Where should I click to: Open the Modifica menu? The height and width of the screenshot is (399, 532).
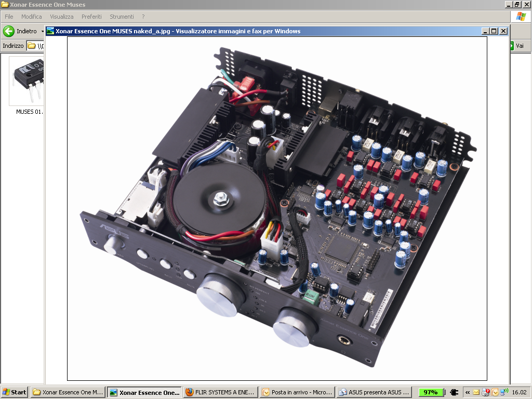point(31,17)
